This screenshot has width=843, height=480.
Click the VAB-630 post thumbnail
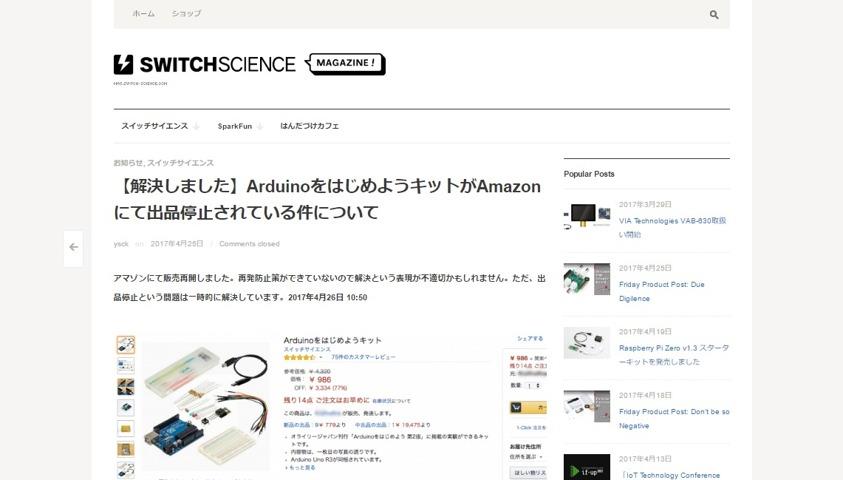(587, 215)
